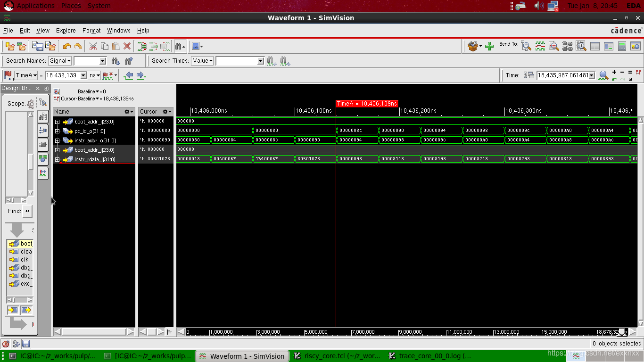Expand the instr_rdata_i[31:0] signal bus
This screenshot has height=362, width=644.
click(x=58, y=159)
